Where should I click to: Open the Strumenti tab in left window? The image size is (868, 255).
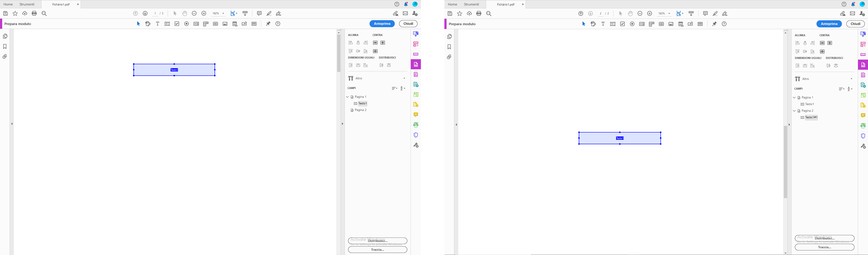pos(27,4)
